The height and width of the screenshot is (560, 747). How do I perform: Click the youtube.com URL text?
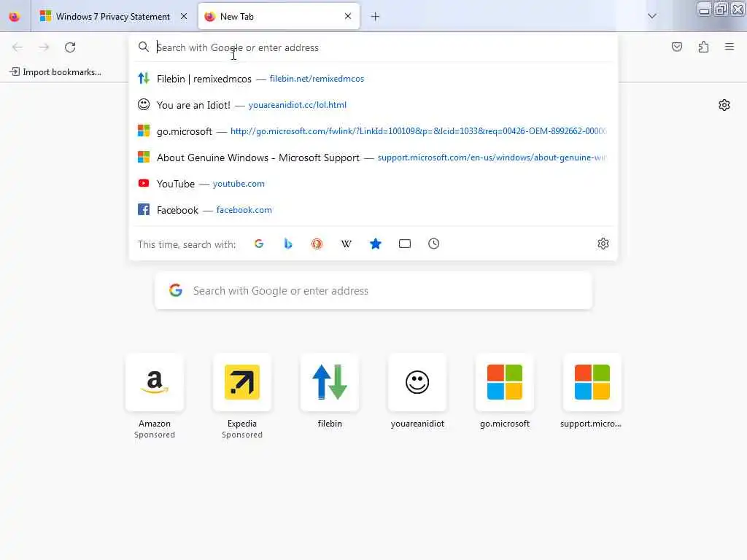pos(239,184)
